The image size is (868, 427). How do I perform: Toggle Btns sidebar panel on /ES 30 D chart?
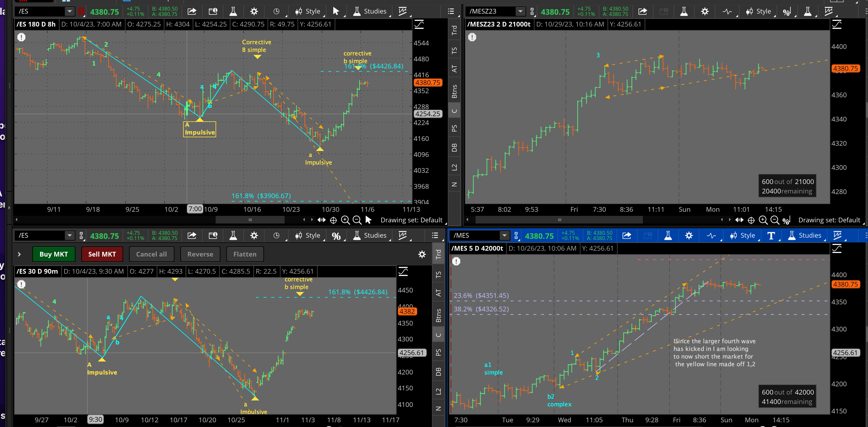pyautogui.click(x=438, y=316)
